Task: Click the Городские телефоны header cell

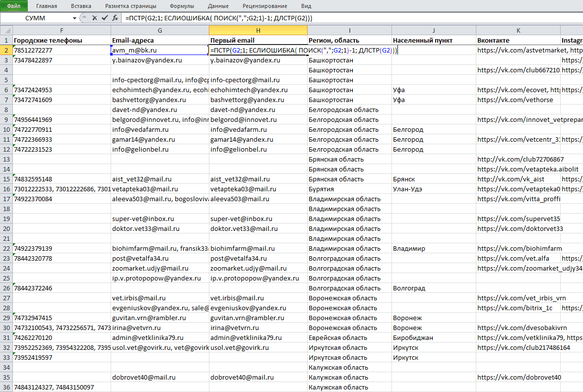Action: click(62, 41)
